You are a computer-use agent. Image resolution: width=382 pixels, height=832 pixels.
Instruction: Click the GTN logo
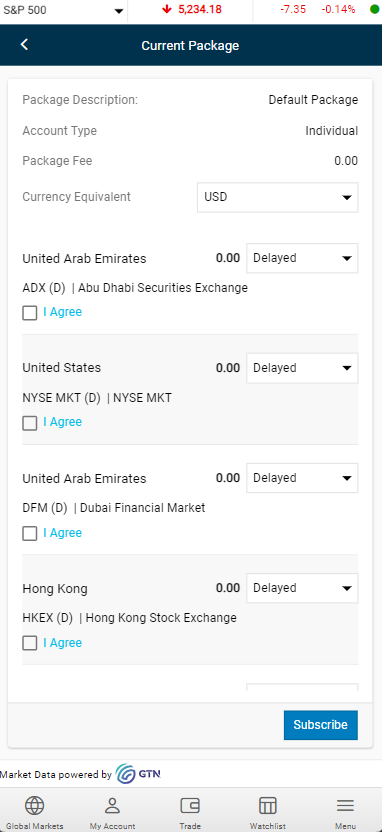(x=138, y=774)
